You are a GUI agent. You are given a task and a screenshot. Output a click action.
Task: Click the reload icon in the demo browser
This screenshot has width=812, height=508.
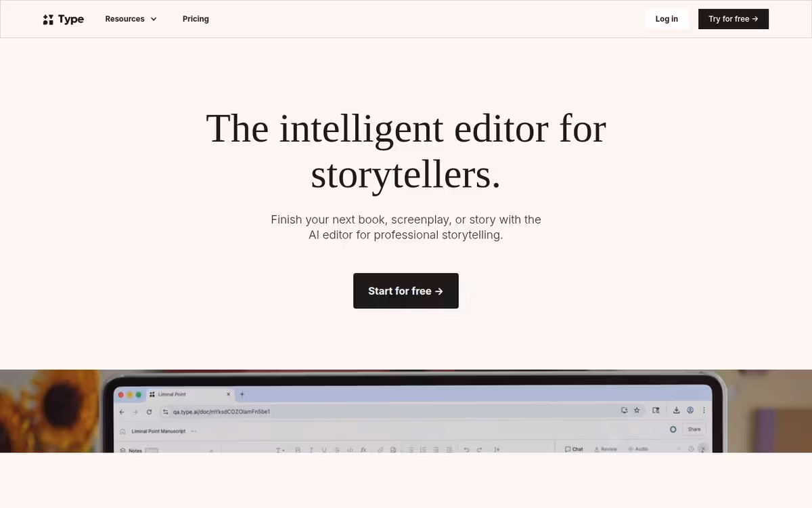(x=149, y=411)
